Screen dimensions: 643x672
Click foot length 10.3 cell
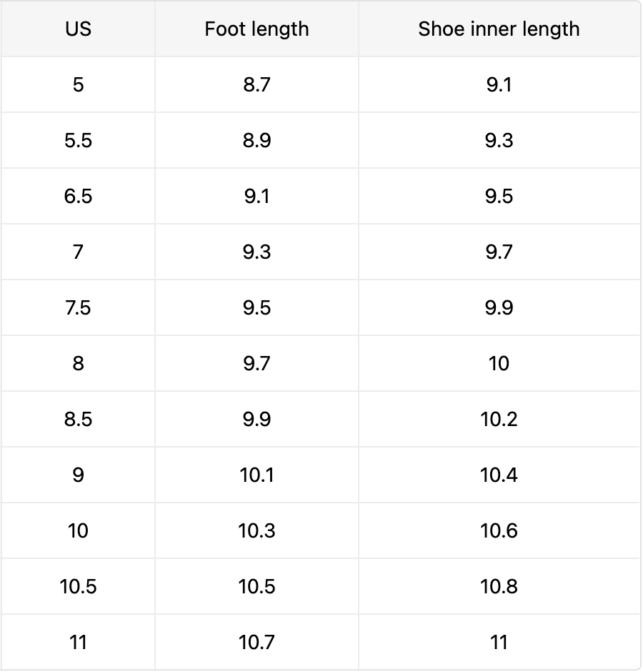pyautogui.click(x=256, y=531)
